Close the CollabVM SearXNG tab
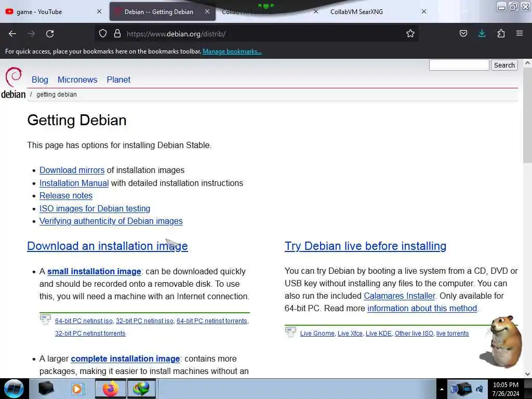The height and width of the screenshot is (399, 532). point(424,11)
